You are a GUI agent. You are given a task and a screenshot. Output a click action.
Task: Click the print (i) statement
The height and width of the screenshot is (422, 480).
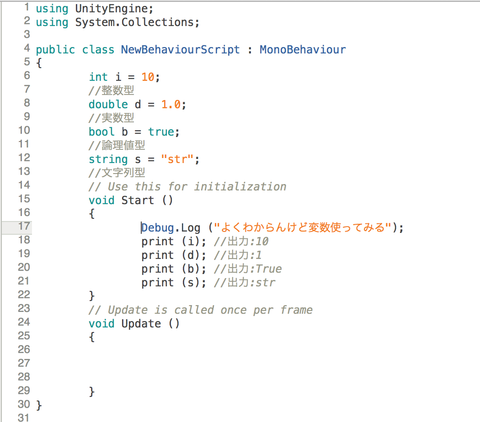pos(174,241)
